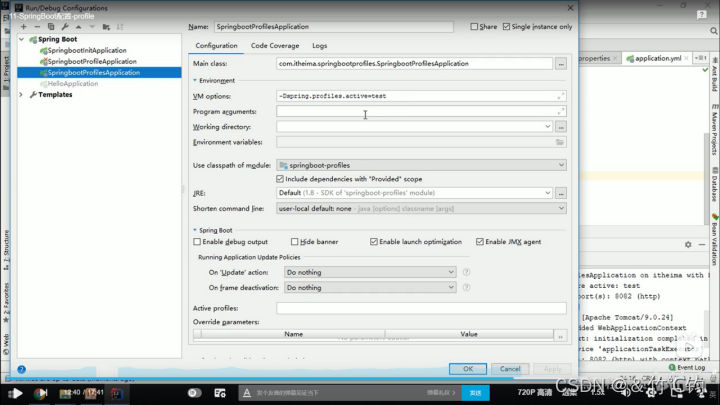Toggle danmaku switch in video player
Image resolution: width=720 pixels, height=405 pixels.
coord(195,393)
